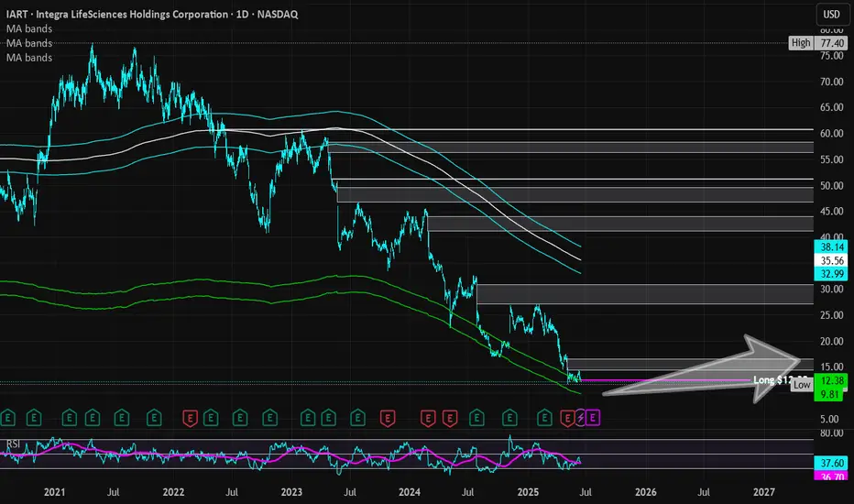This screenshot has width=854, height=504.
Task: Click the 80.00 RSI scale label
Action: (832, 433)
